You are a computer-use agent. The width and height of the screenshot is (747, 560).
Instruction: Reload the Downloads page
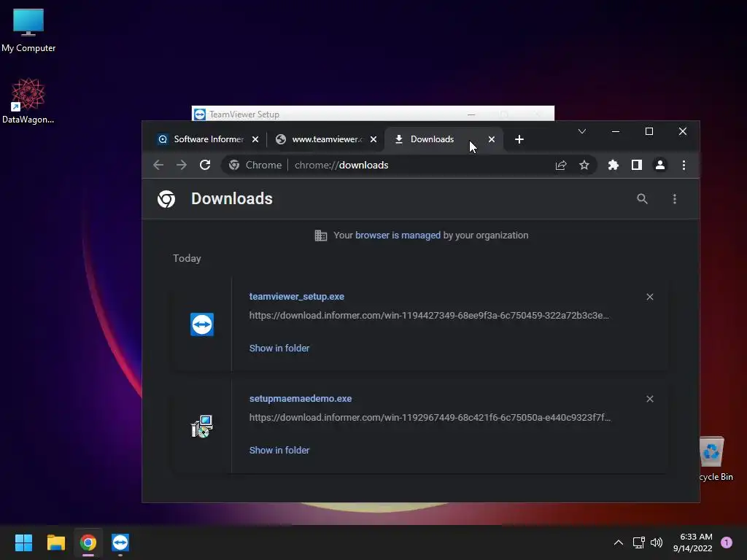(x=205, y=165)
